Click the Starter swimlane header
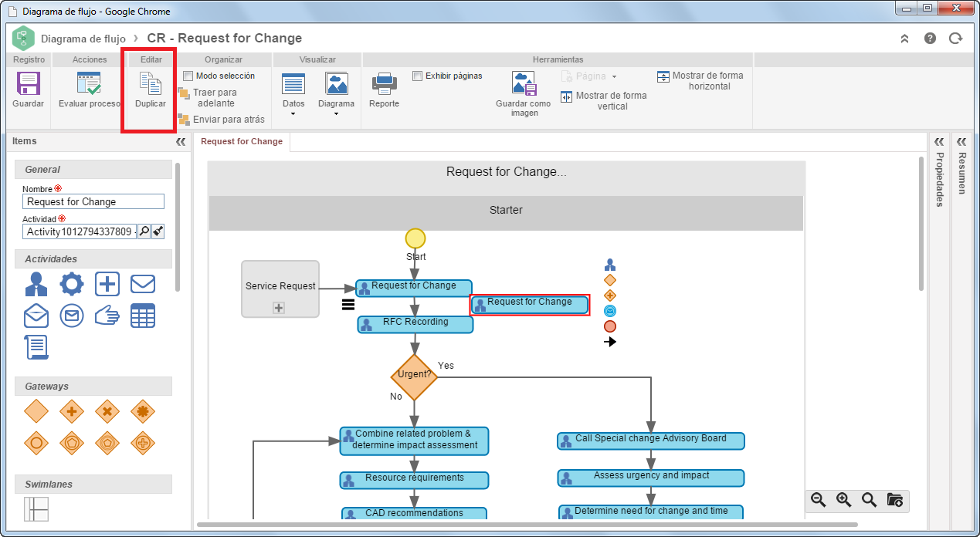Screen dimensions: 980x537 (x=507, y=213)
